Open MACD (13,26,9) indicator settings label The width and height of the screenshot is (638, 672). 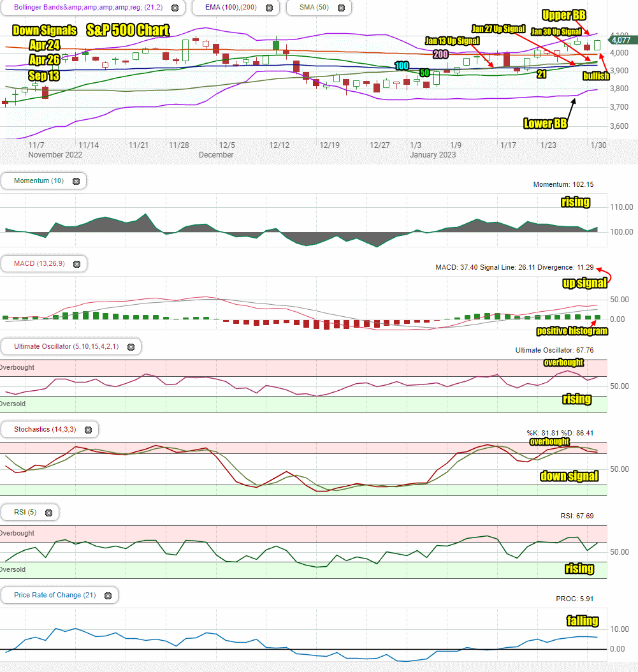(40, 263)
